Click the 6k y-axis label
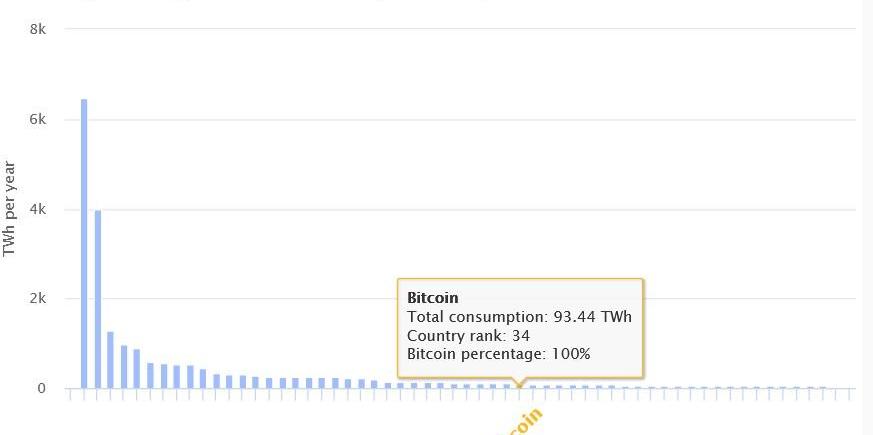 38,120
